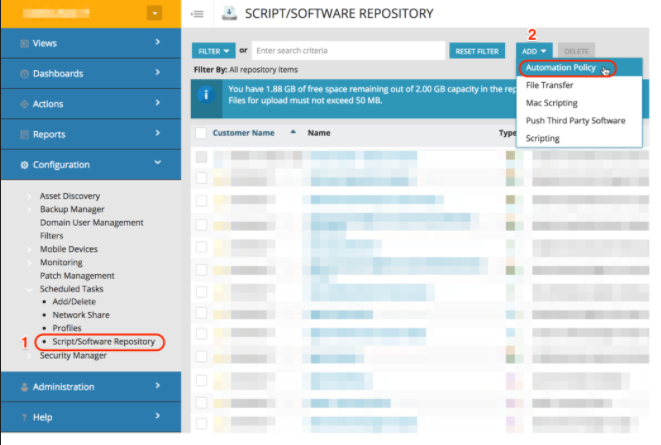The image size is (661, 445).
Task: Collapse sidebar using the hamburger menu icon
Action: pos(197,13)
